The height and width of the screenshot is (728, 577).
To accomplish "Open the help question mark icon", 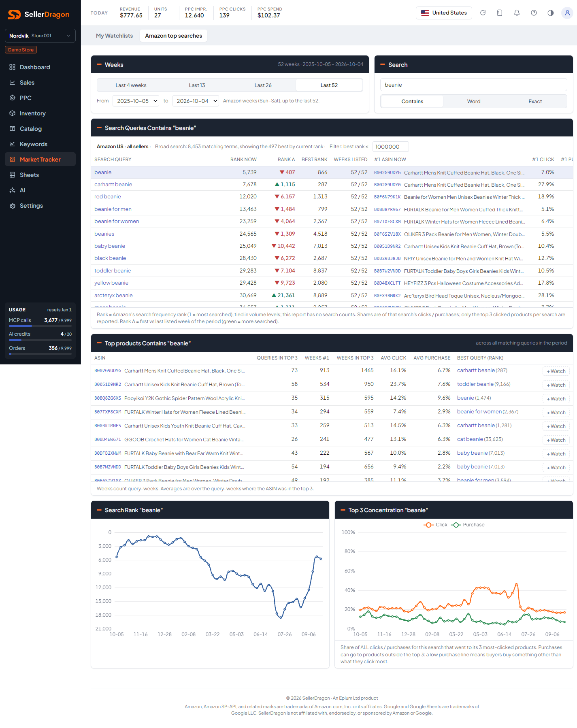I will [x=534, y=13].
